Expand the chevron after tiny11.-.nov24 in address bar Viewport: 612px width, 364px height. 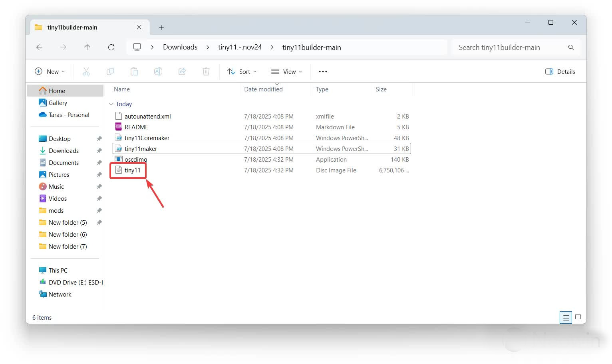tap(272, 47)
